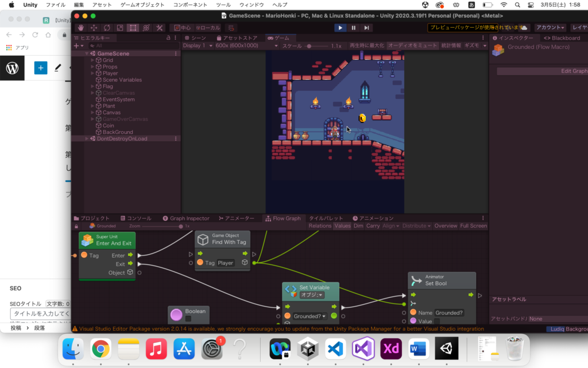Viewport: 588px width, 368px height.
Task: Toggle Carry in Flow Graph toolbar
Action: tap(373, 226)
